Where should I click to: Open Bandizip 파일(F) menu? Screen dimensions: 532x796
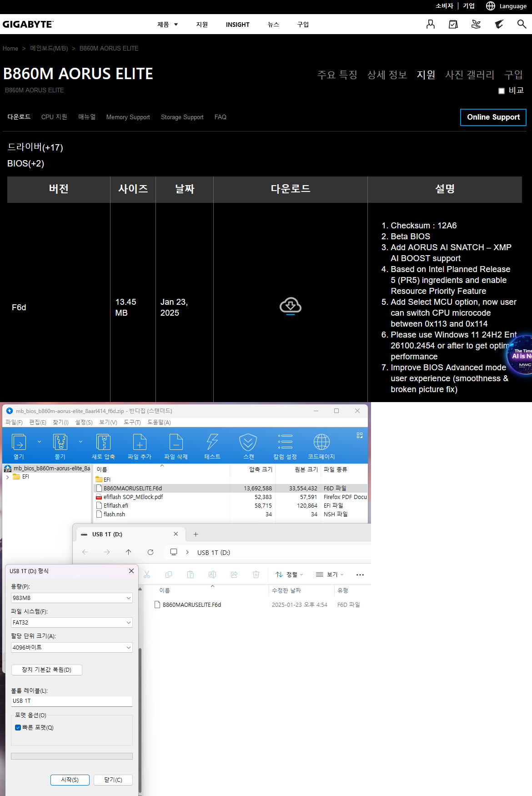pyautogui.click(x=14, y=423)
